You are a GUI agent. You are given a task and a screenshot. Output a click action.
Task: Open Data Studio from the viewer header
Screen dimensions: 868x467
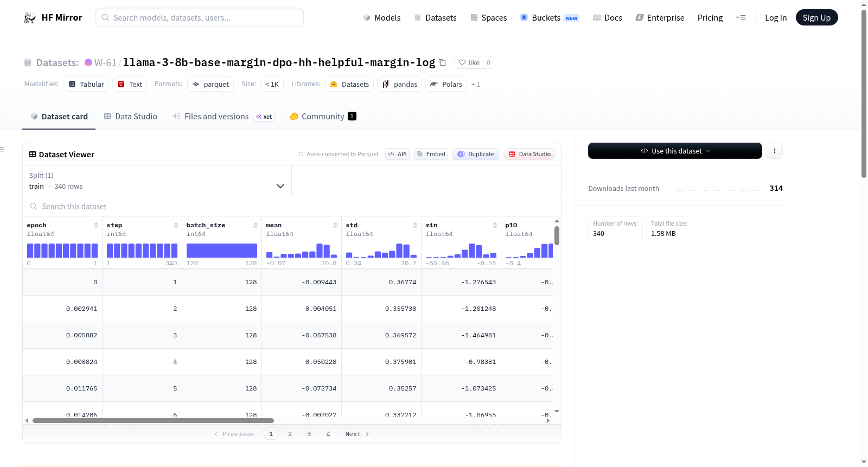point(529,154)
